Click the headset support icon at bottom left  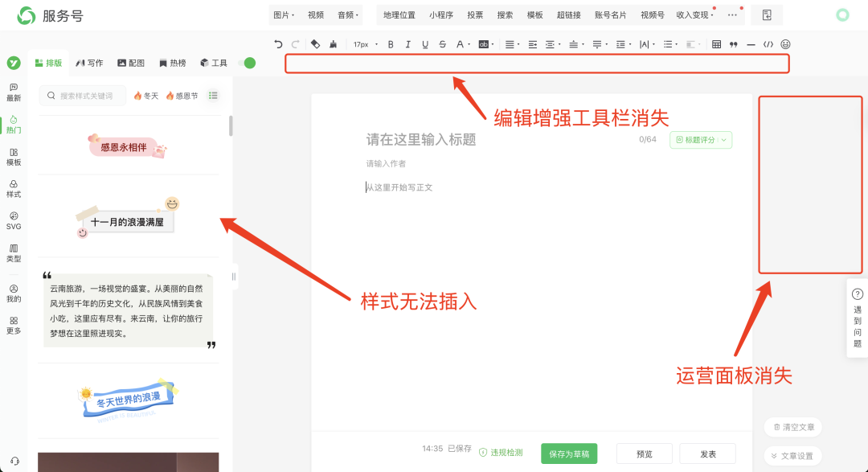[14, 461]
